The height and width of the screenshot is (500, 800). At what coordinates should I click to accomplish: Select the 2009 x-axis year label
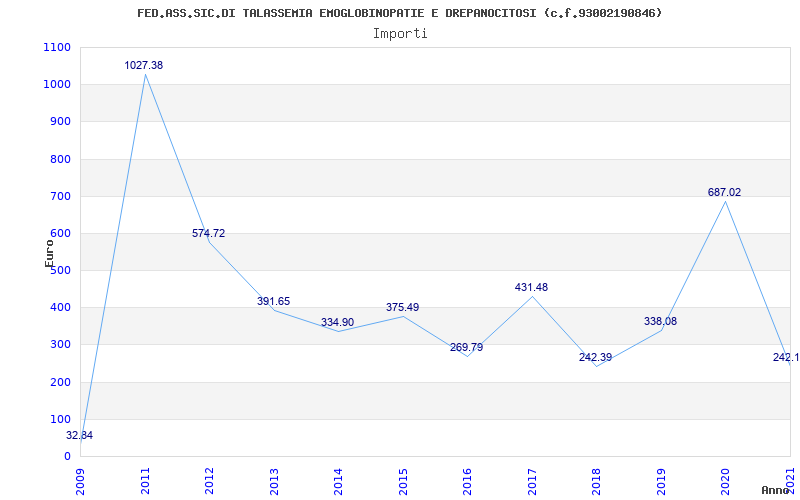click(81, 482)
